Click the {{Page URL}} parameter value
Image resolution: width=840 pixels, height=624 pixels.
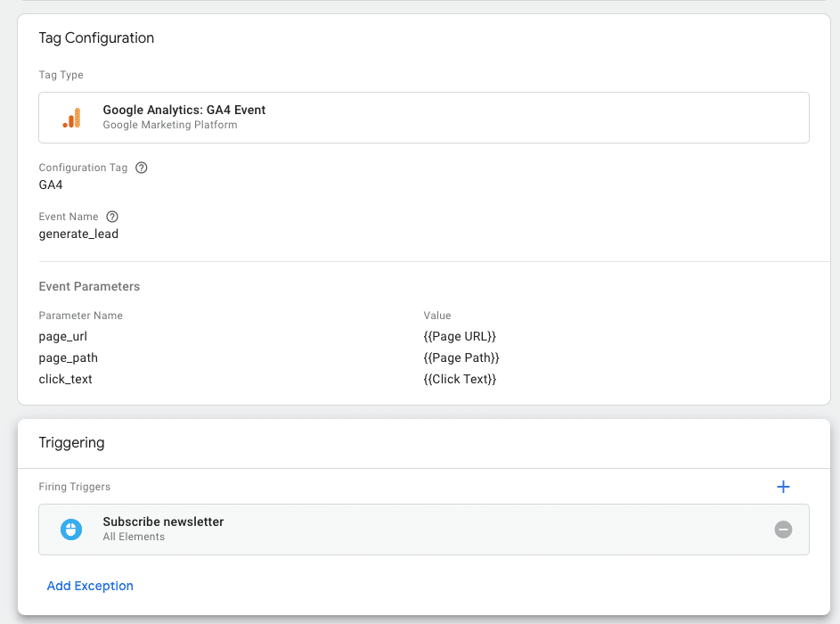(x=460, y=337)
